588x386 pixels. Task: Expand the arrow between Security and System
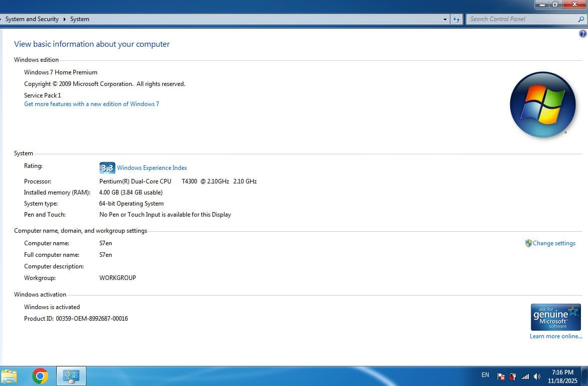64,19
